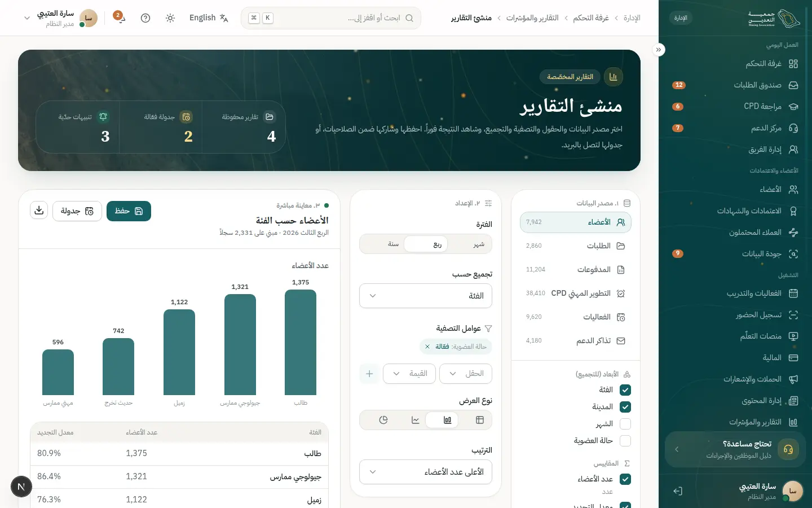
Task: Toggle the الفئة dimension checkbox
Action: [x=625, y=390]
